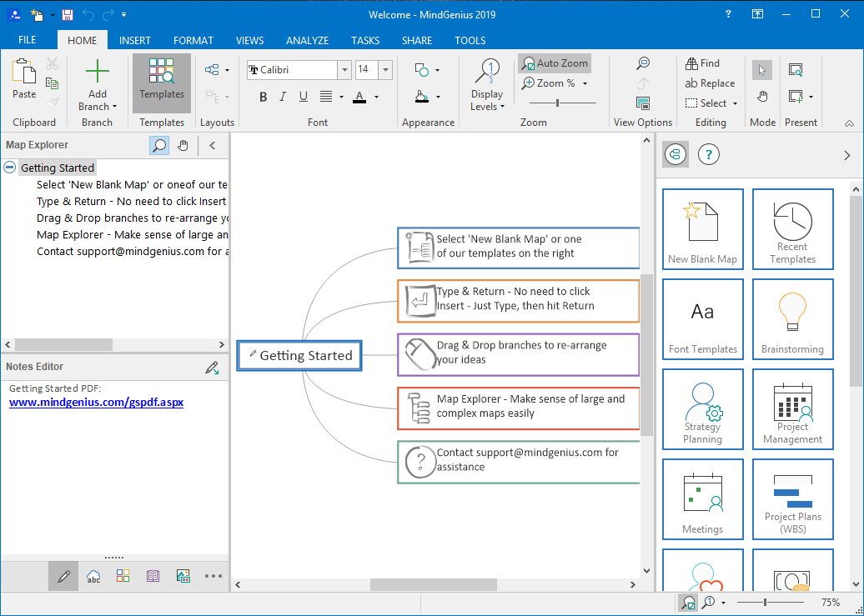
Task: Click the font size input showing 14
Action: pyautogui.click(x=368, y=70)
